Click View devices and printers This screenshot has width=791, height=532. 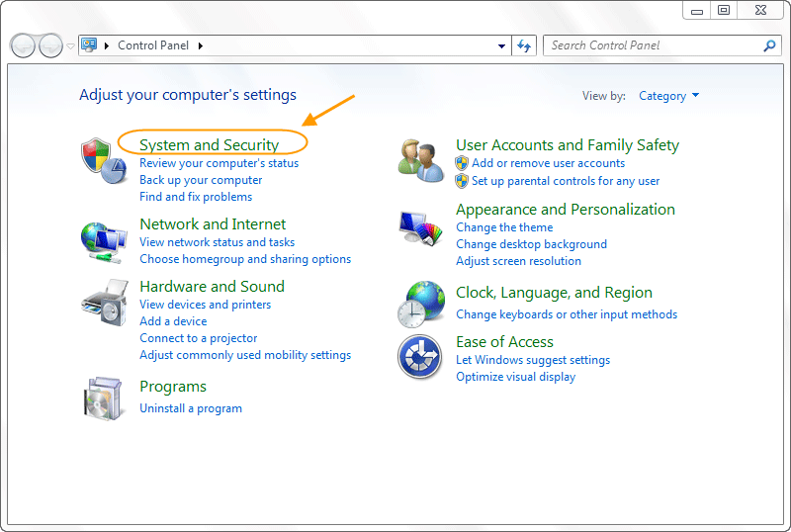coord(206,305)
